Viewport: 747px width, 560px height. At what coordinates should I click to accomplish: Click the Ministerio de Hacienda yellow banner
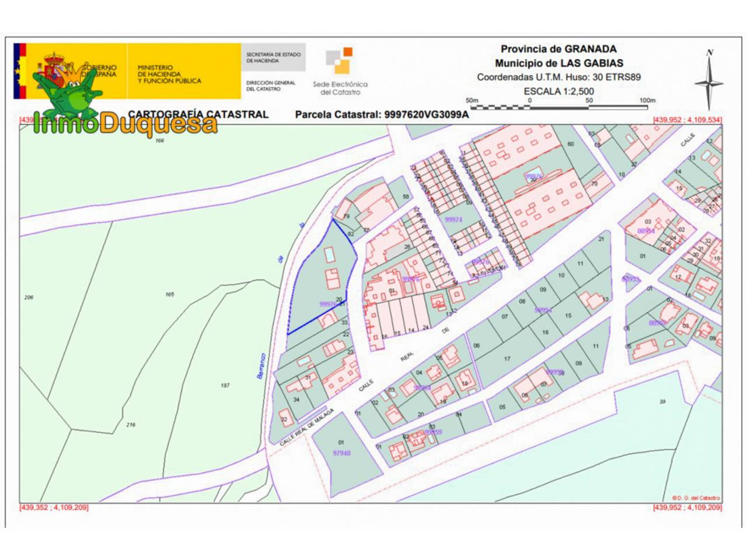(184, 71)
